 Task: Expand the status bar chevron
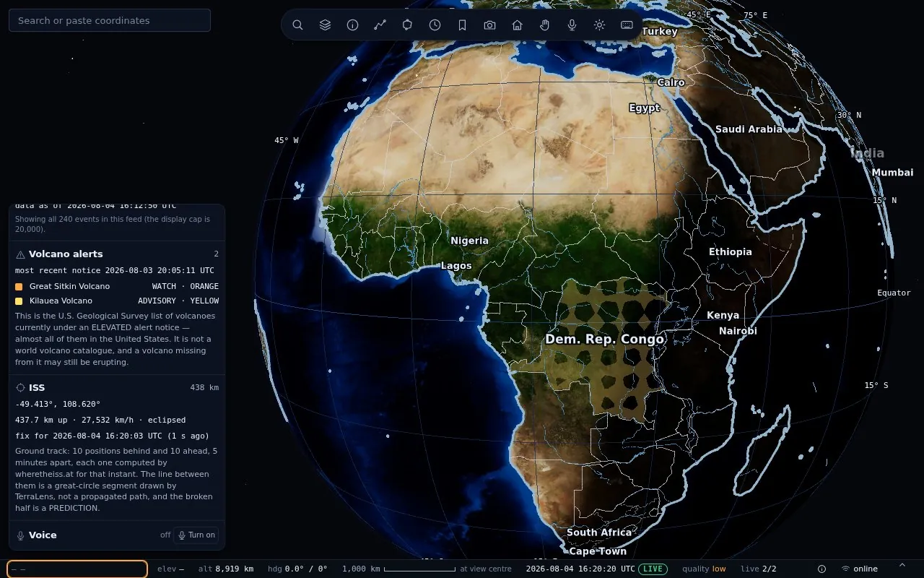coord(902,565)
